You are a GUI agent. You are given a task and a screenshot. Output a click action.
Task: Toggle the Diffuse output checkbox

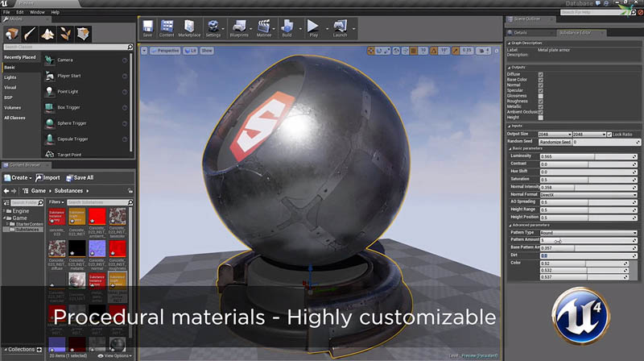pos(540,74)
